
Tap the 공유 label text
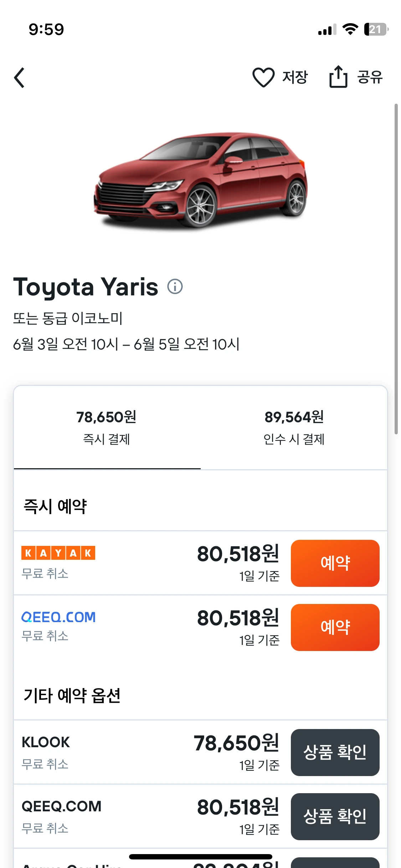tap(370, 77)
